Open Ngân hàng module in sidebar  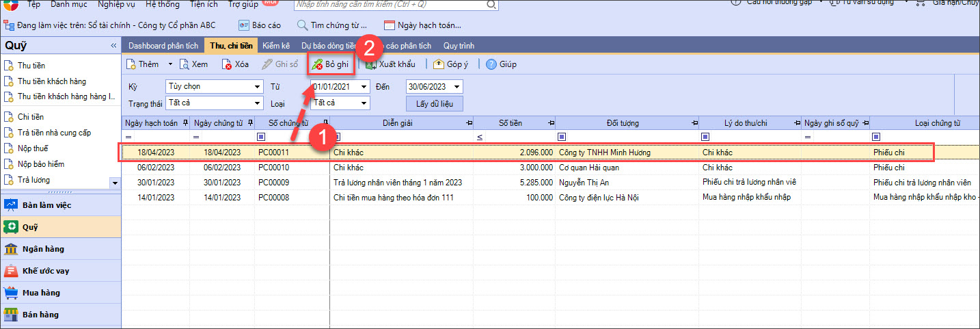pos(11,249)
